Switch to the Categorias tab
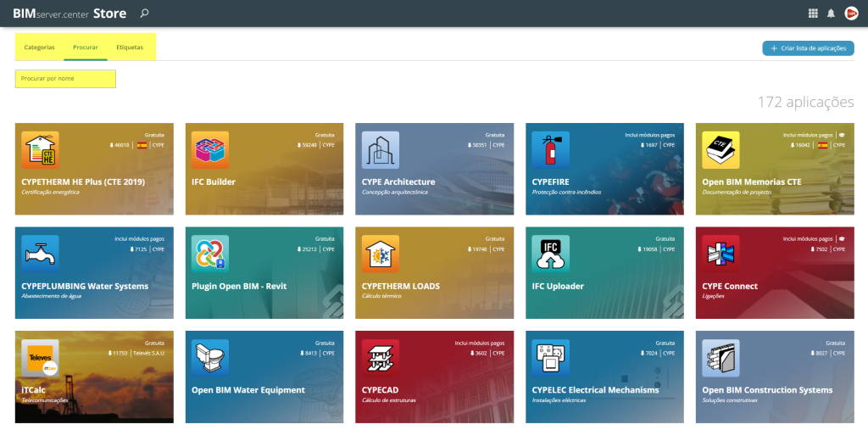The width and height of the screenshot is (868, 430). coord(39,47)
